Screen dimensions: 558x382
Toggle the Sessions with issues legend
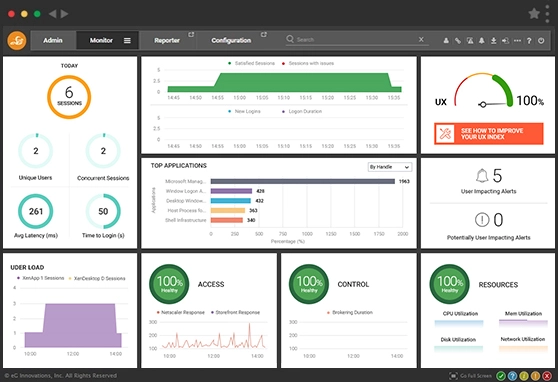(x=308, y=63)
